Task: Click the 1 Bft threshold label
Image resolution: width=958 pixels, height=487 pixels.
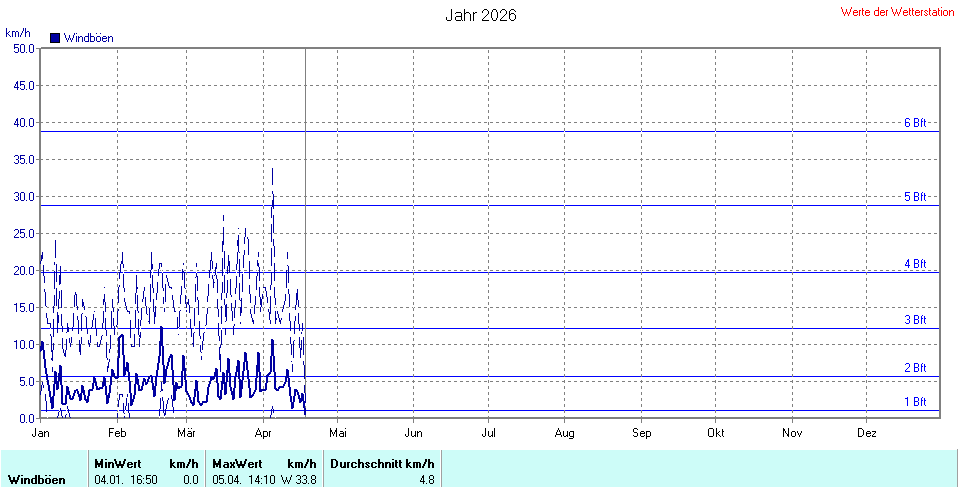Action: pos(915,402)
